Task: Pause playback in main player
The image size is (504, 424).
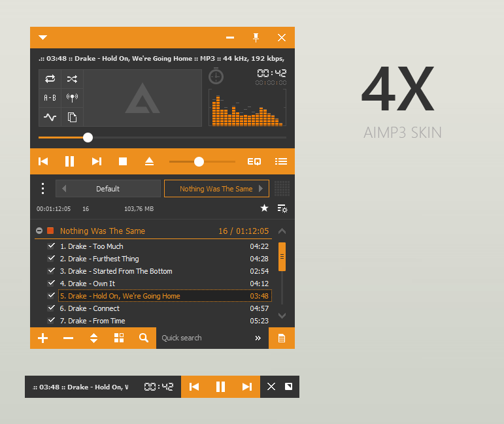Action: coord(69,161)
